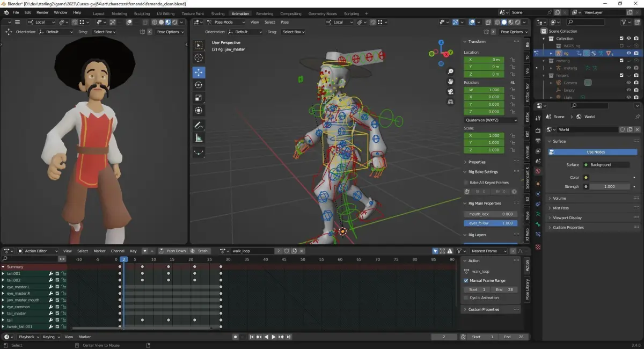Toggle Manual Frame Range checkbox
This screenshot has width=644, height=349.
(466, 280)
